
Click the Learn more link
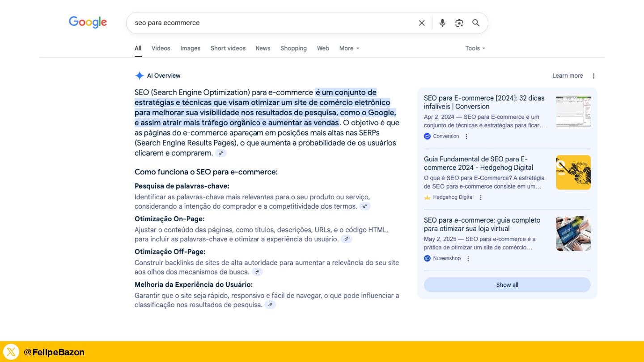click(568, 76)
